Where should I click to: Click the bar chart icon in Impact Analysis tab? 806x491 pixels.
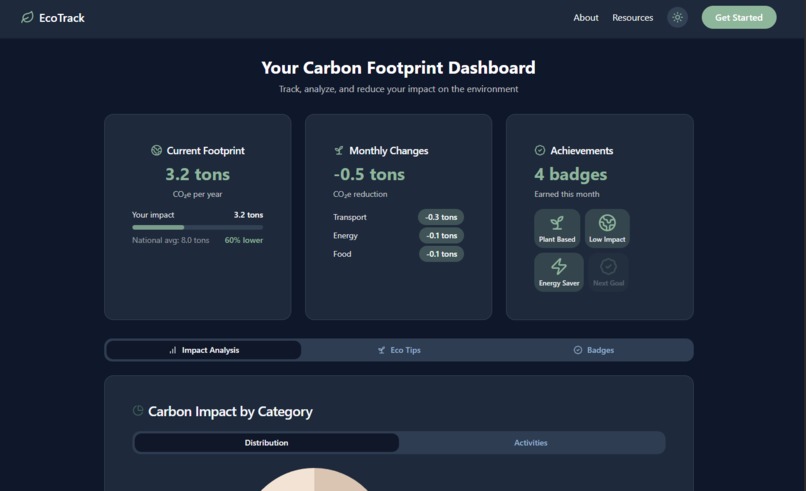[173, 350]
